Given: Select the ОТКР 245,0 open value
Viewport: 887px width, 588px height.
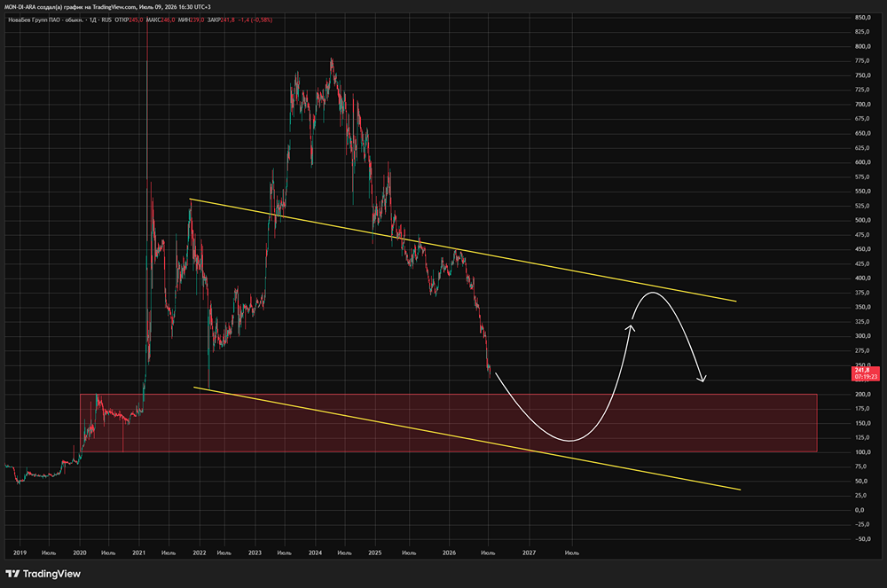Looking at the screenshot, I should pos(129,20).
